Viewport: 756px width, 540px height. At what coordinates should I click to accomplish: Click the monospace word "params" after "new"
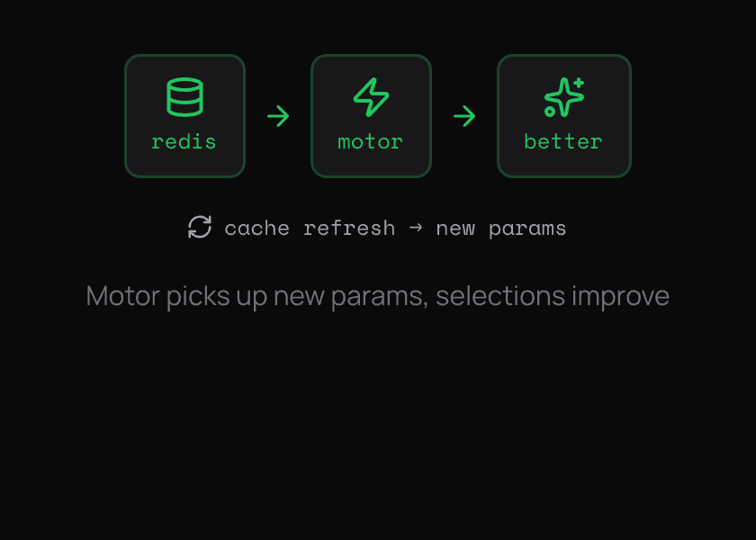(x=527, y=229)
